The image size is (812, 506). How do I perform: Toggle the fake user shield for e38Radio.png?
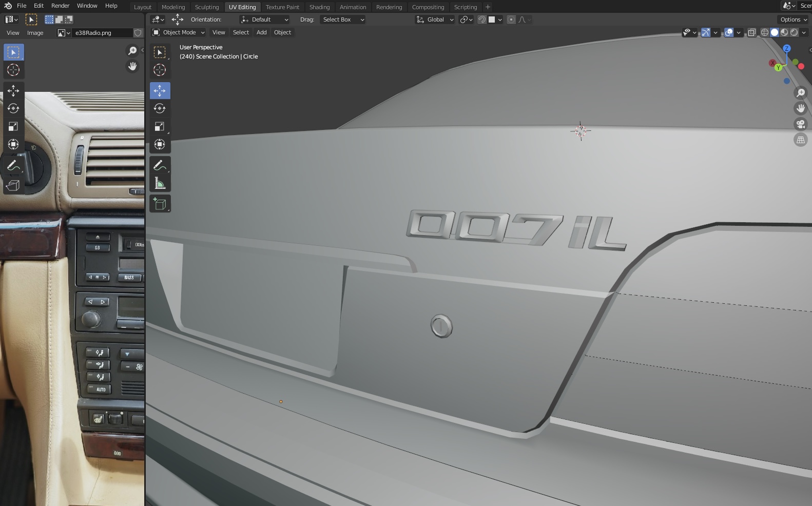coord(138,33)
